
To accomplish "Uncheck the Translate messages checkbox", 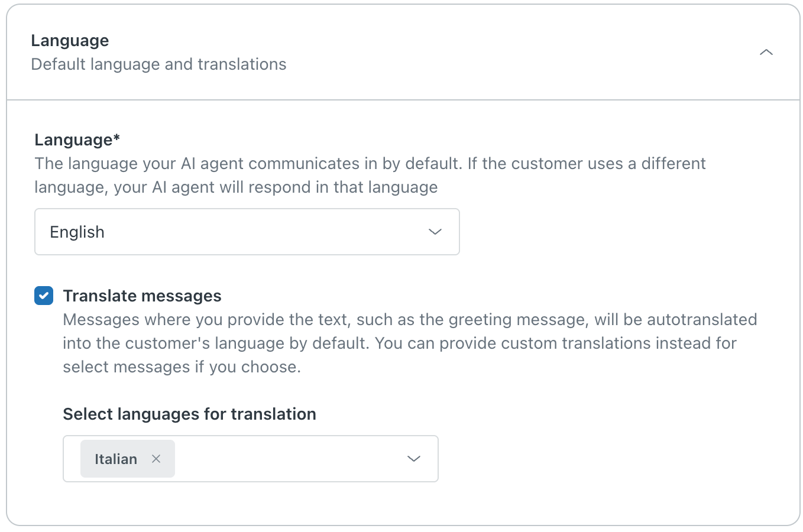I will click(44, 296).
